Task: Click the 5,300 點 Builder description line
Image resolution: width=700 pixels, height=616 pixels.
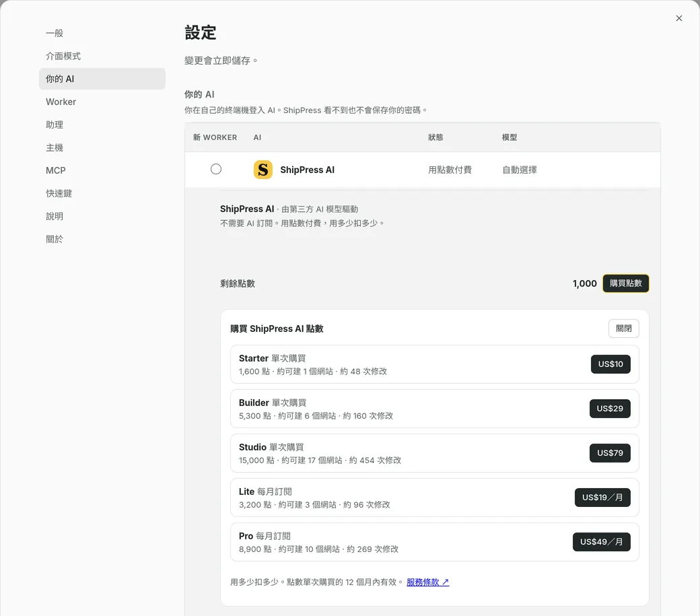Action: click(316, 416)
